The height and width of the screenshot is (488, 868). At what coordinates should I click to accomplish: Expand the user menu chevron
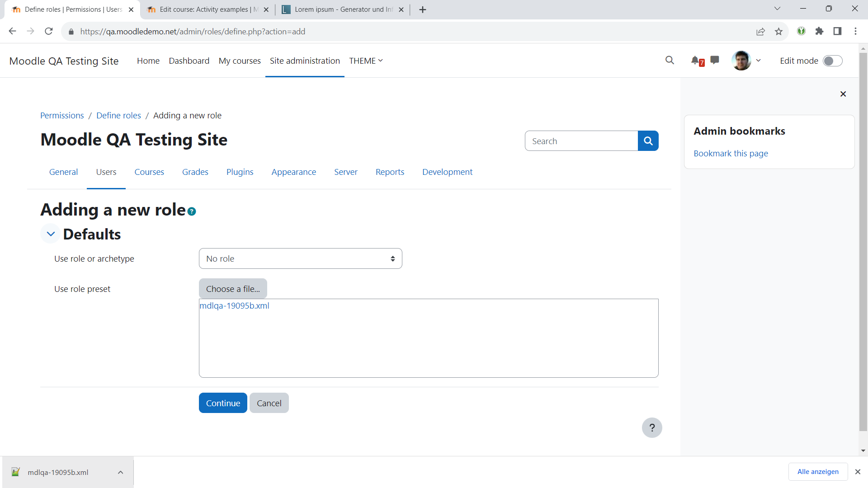pos(758,61)
